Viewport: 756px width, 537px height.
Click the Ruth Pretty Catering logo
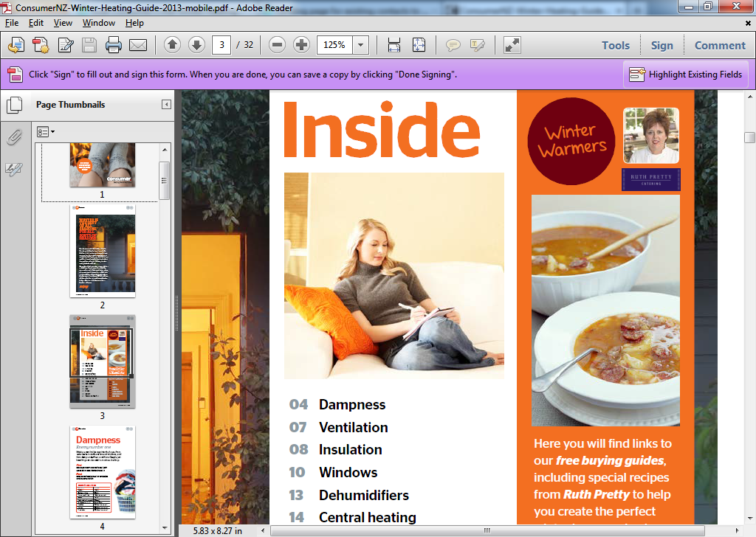(x=651, y=180)
